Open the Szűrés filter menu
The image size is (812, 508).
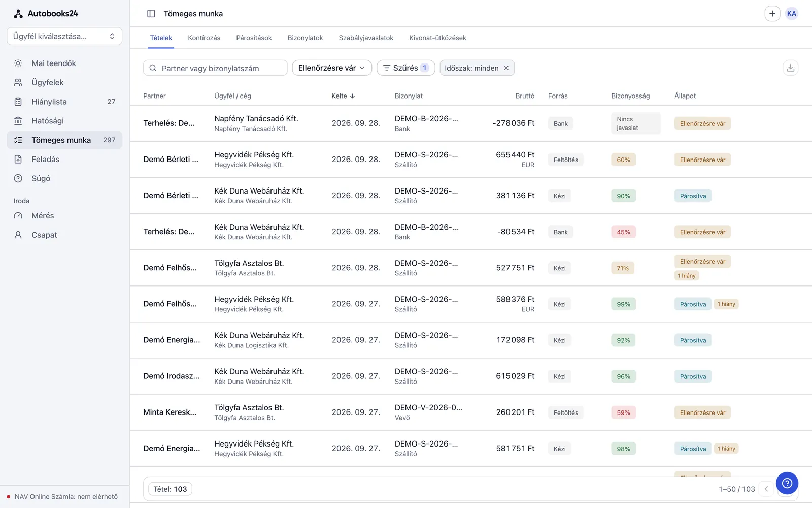click(405, 68)
